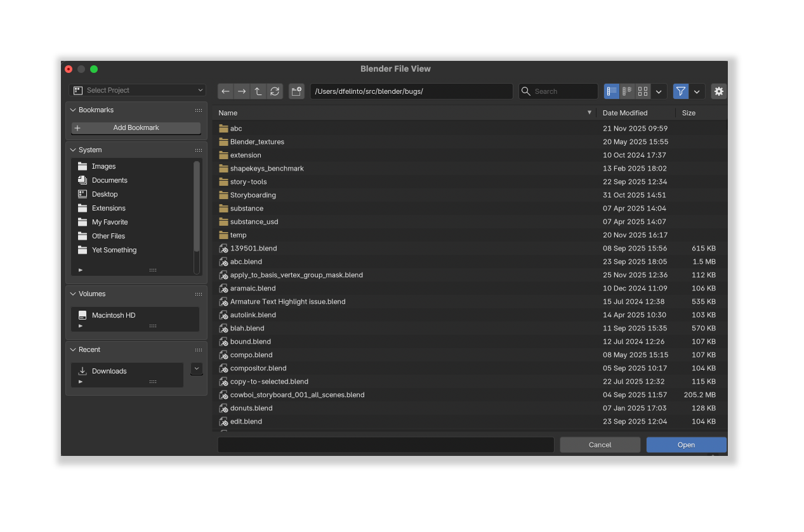Open the Recent list specials dropdown
Viewport: 804px width, 532px height.
pos(197,368)
